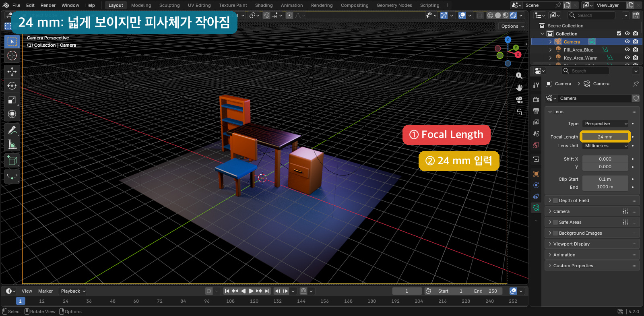Open the Render properties tab icon
644x316 pixels.
pyautogui.click(x=536, y=99)
